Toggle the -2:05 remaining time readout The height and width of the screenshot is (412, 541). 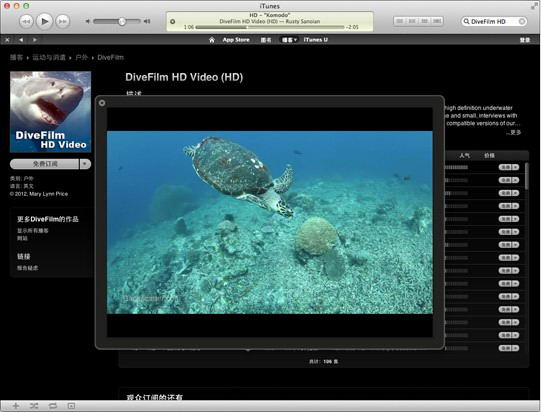352,27
